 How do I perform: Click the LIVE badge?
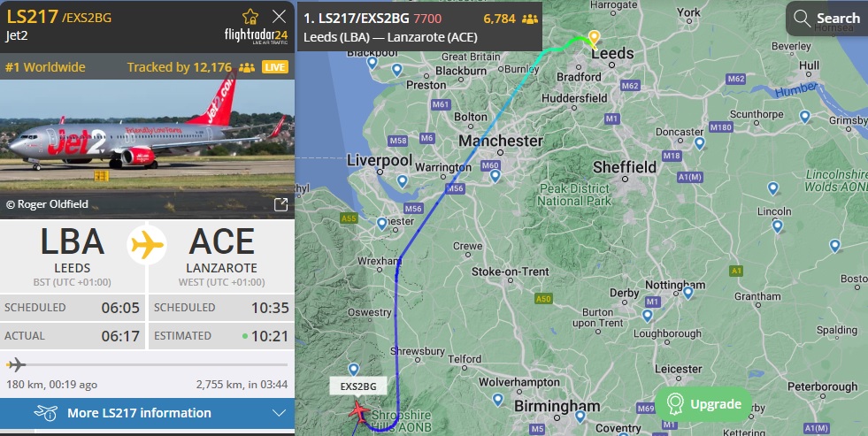click(x=274, y=67)
